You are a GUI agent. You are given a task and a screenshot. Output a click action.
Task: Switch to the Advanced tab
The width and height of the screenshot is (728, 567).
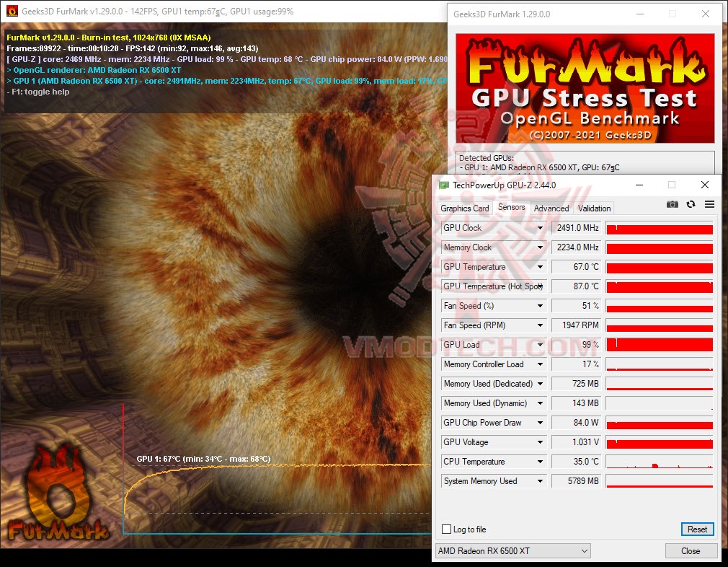551,208
